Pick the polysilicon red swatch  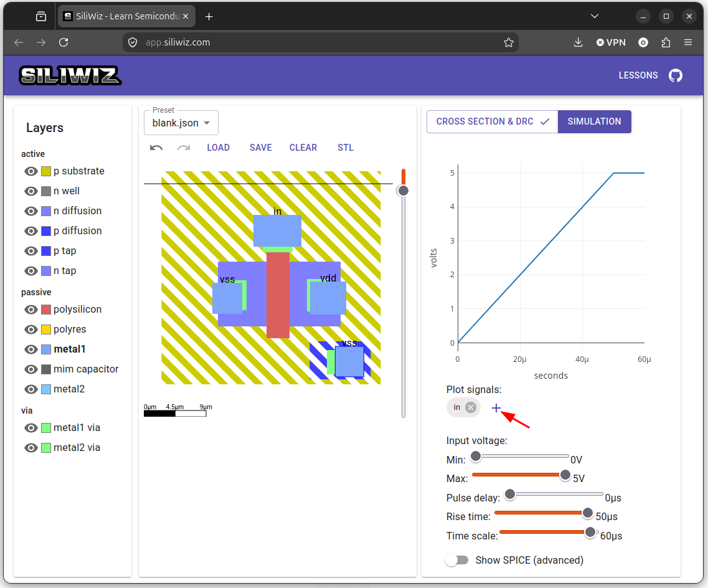click(46, 310)
